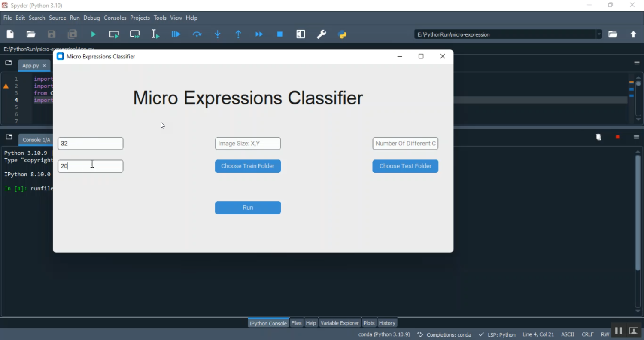Expand the working directory path dropdown
Image resolution: width=644 pixels, height=340 pixels.
pyautogui.click(x=599, y=34)
